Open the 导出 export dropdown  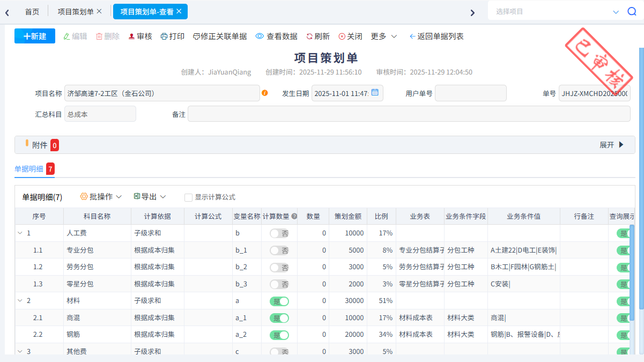point(149,196)
